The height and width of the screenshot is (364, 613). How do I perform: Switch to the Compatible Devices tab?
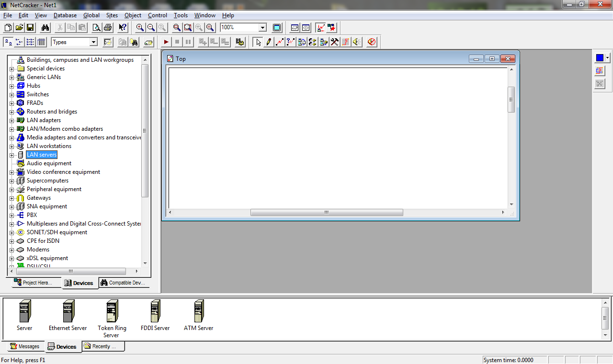point(124,283)
